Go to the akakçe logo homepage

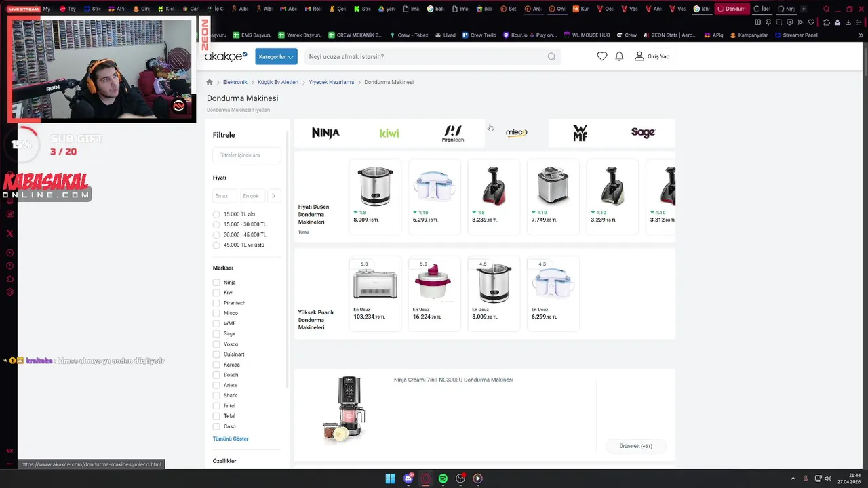click(x=226, y=56)
